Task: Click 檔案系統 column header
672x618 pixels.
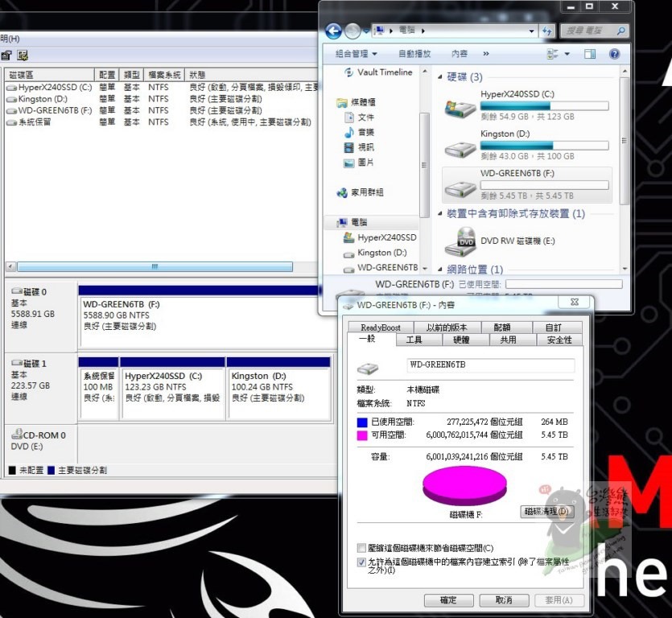Action: pos(164,75)
